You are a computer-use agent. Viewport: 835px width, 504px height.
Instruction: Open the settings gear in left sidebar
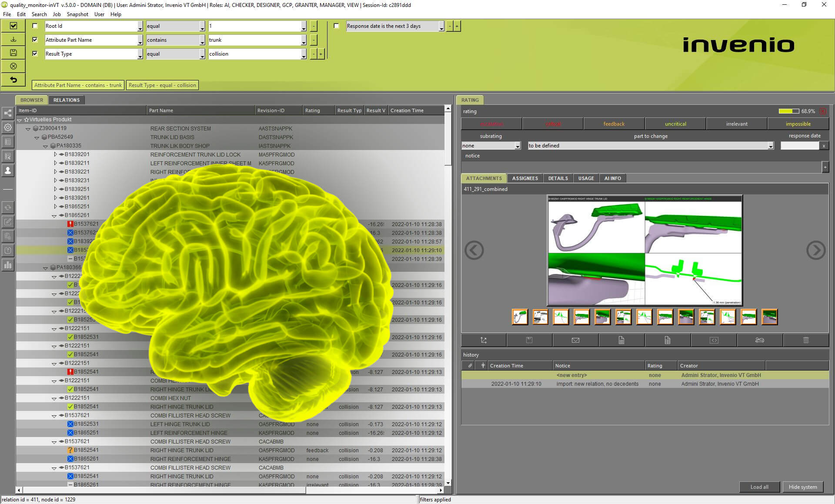[x=8, y=127]
